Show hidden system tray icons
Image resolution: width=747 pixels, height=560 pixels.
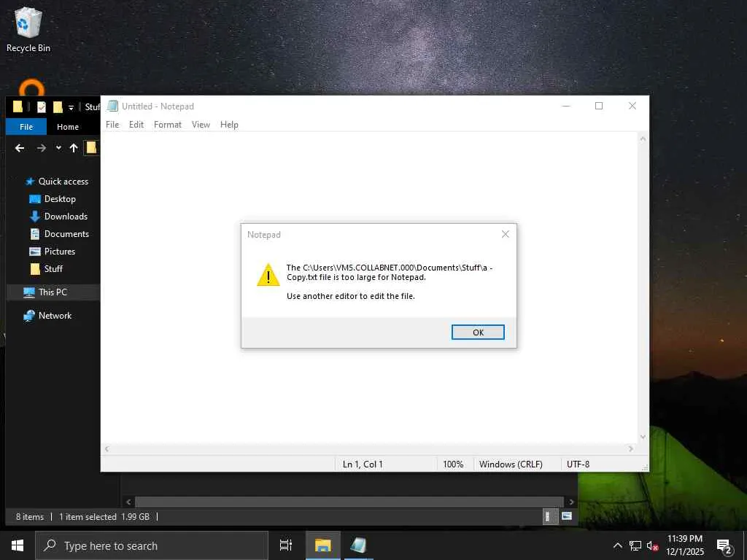click(617, 545)
